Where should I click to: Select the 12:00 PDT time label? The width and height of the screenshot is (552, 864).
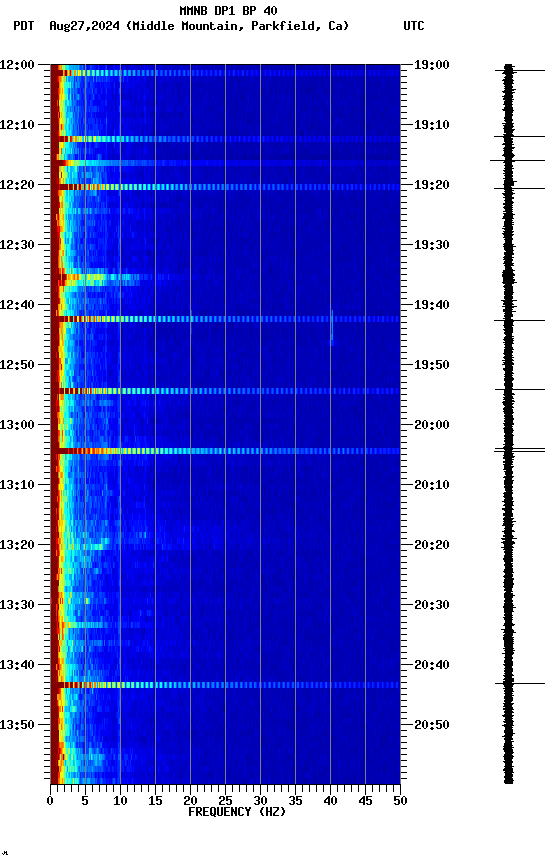click(x=17, y=65)
